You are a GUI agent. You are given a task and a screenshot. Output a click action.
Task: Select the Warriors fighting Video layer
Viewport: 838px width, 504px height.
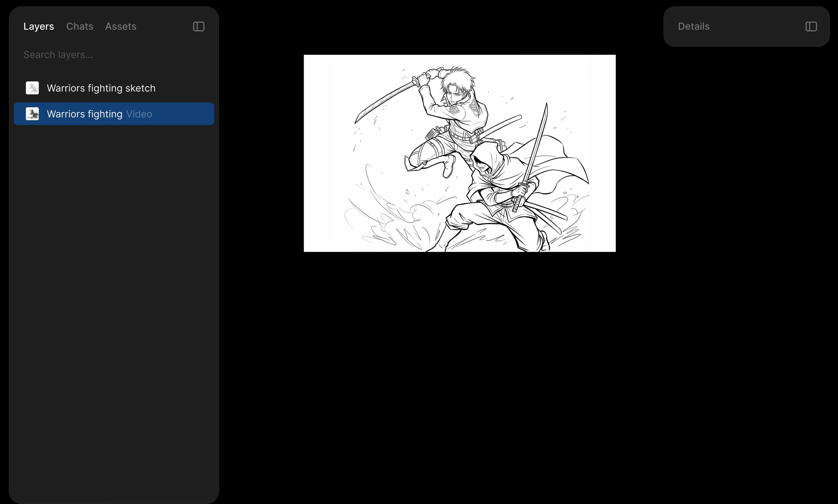85,114
